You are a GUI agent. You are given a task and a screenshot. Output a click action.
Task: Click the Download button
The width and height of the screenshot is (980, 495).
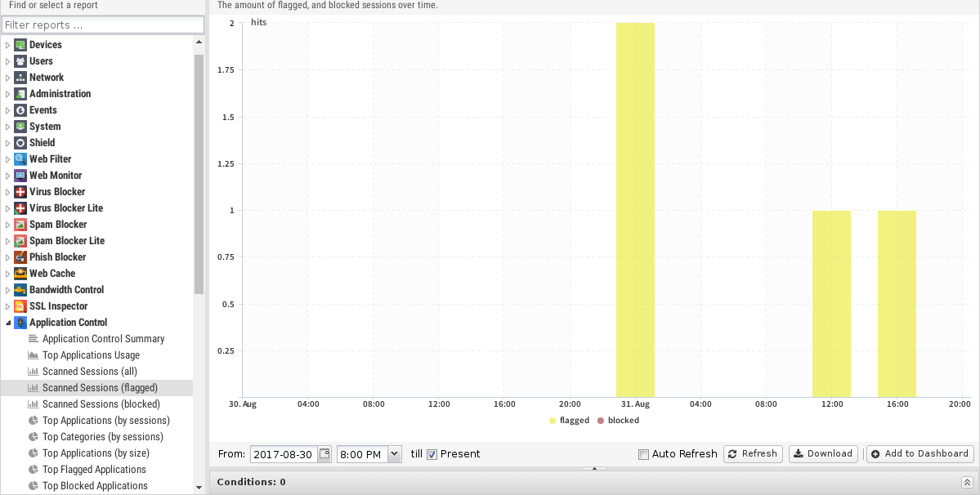point(823,454)
